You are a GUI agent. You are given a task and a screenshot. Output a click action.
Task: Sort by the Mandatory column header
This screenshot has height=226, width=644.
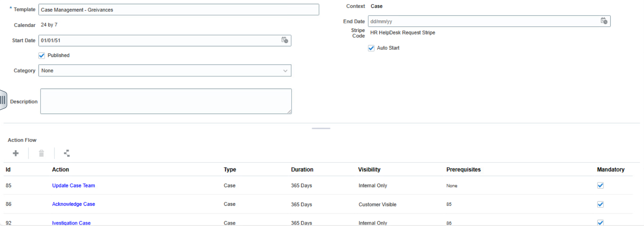click(611, 169)
